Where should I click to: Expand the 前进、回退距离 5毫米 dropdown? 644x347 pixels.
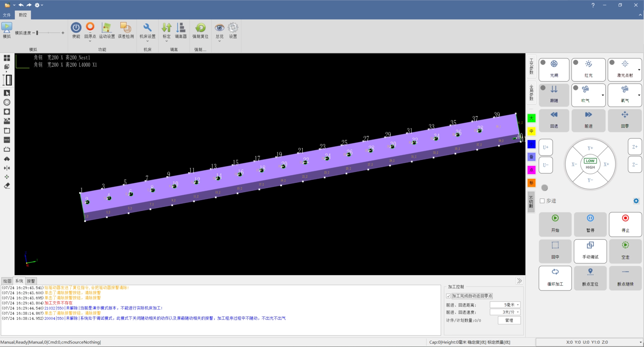(518, 305)
